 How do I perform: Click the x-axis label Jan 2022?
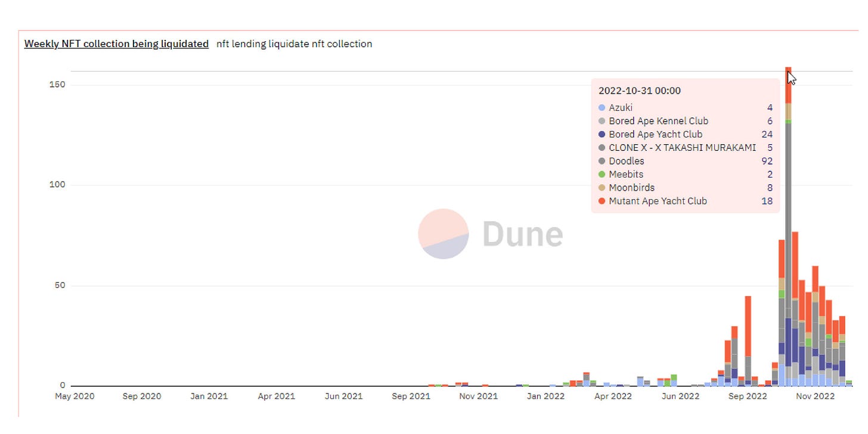click(x=546, y=396)
